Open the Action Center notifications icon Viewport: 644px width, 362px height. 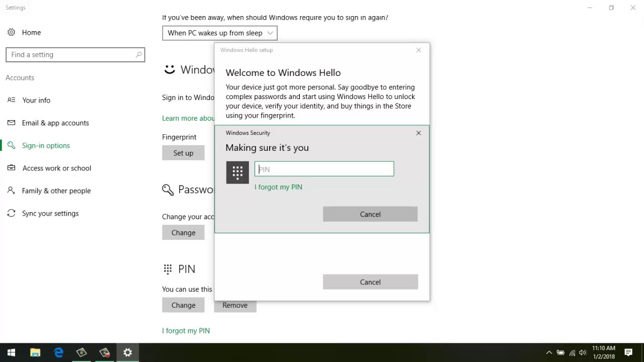(x=628, y=352)
